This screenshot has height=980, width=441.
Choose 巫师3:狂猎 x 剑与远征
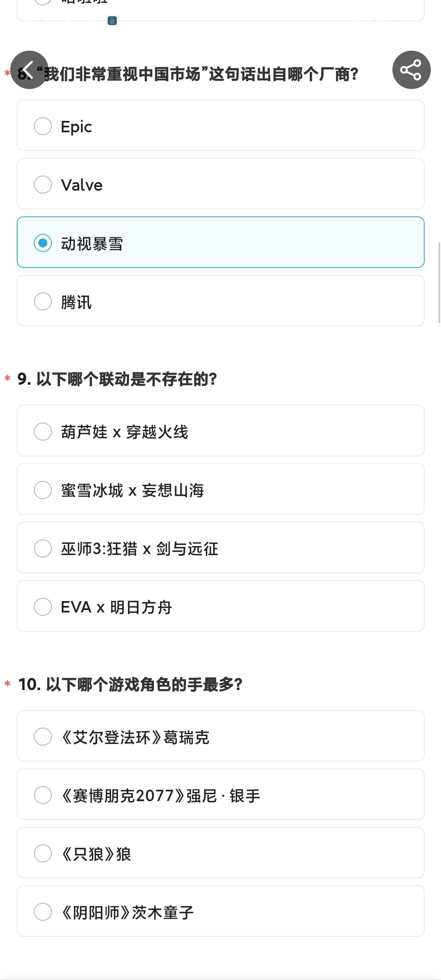coord(43,548)
